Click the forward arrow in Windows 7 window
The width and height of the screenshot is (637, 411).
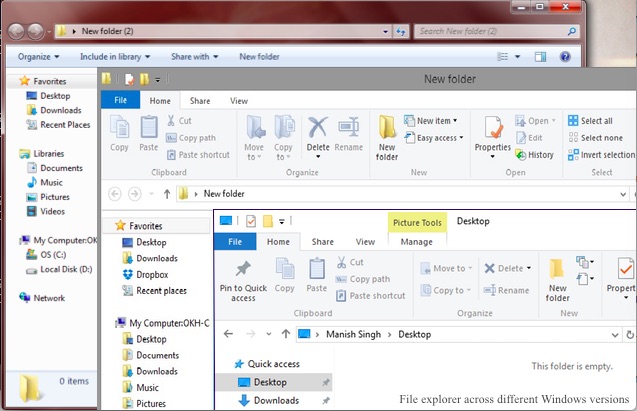[36, 31]
